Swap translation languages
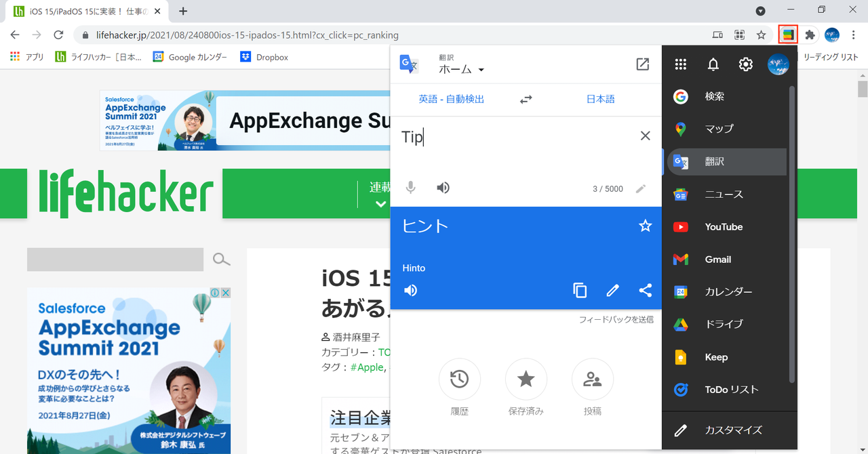Viewport: 868px width, 454px height. (526, 99)
